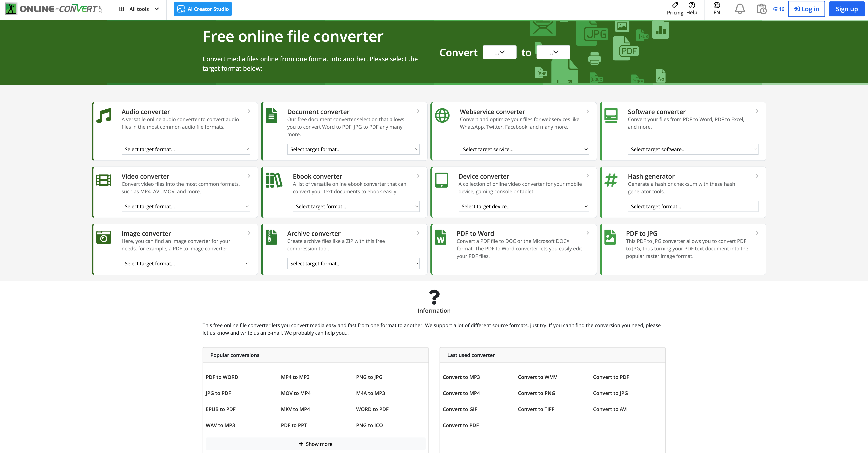The width and height of the screenshot is (868, 453).
Task: Click the Audio converter music note icon
Action: coord(104,116)
